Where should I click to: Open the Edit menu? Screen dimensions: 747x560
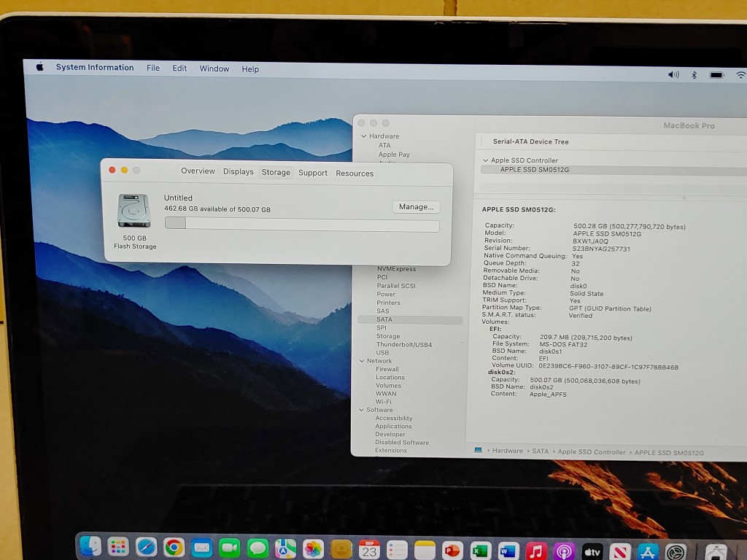click(x=179, y=68)
